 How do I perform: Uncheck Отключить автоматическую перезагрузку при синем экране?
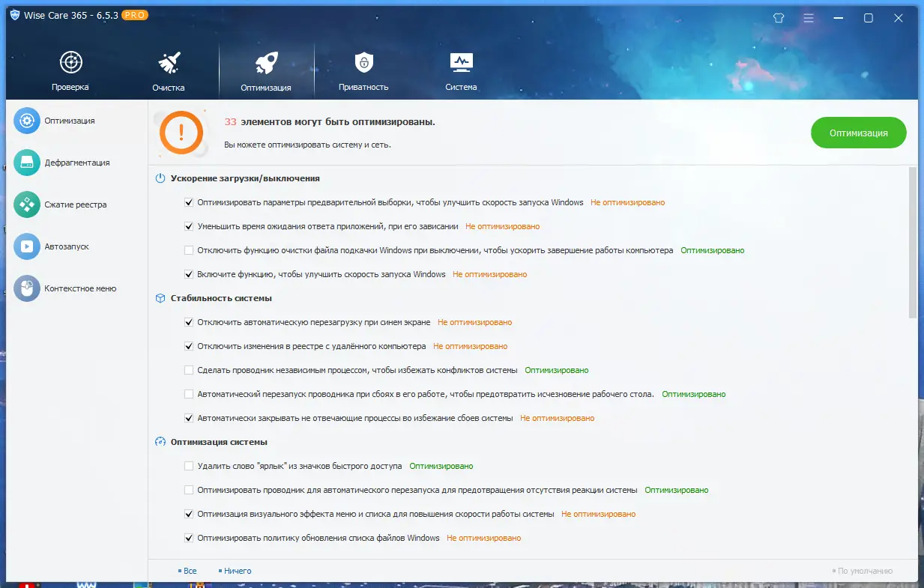point(189,322)
